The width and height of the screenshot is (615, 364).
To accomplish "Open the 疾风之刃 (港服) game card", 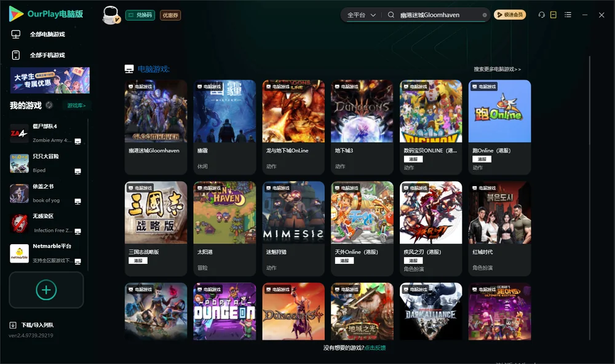I will [430, 229].
